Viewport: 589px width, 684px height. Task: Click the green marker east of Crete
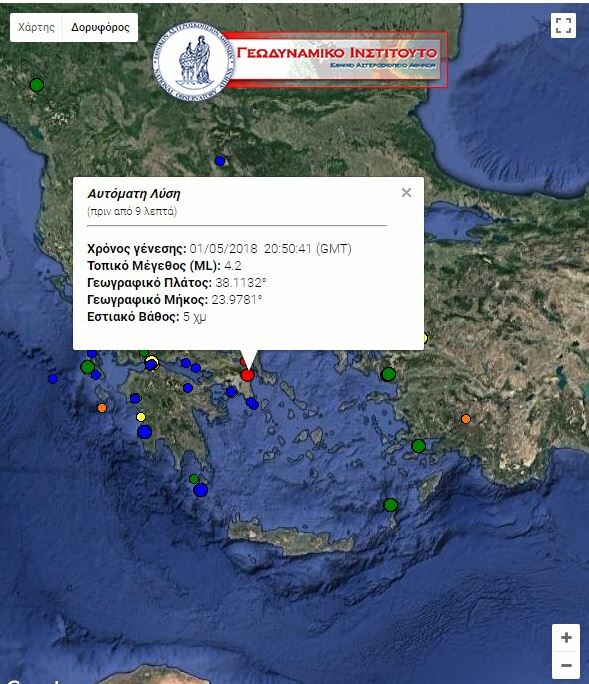(390, 505)
